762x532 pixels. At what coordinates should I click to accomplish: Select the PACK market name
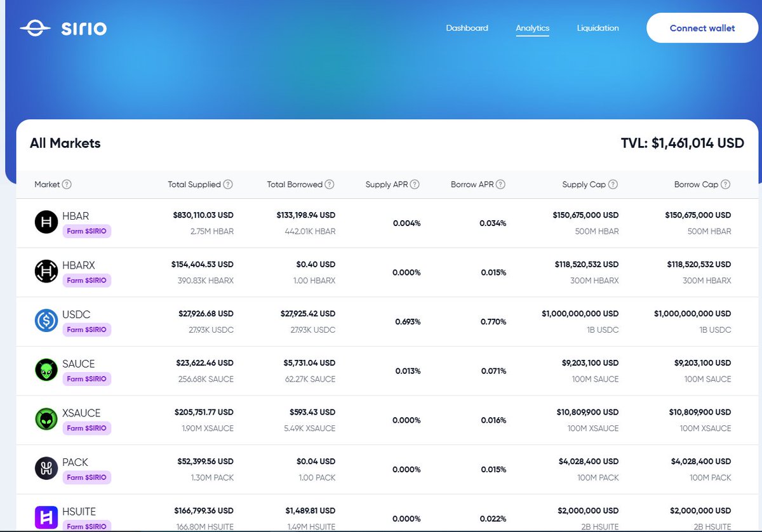[x=75, y=462]
